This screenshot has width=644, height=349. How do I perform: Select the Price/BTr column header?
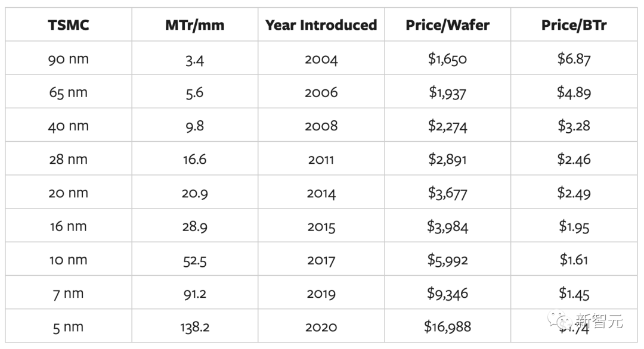tap(574, 26)
